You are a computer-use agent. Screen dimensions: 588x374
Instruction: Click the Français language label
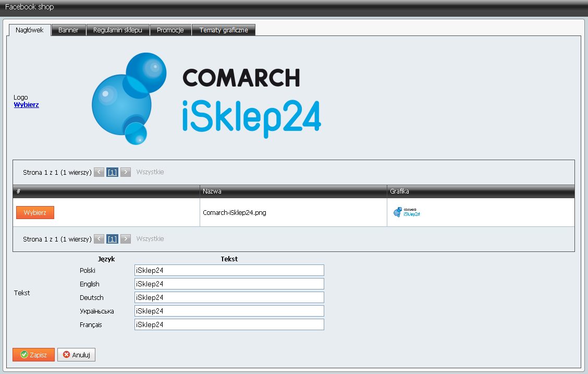(91, 325)
